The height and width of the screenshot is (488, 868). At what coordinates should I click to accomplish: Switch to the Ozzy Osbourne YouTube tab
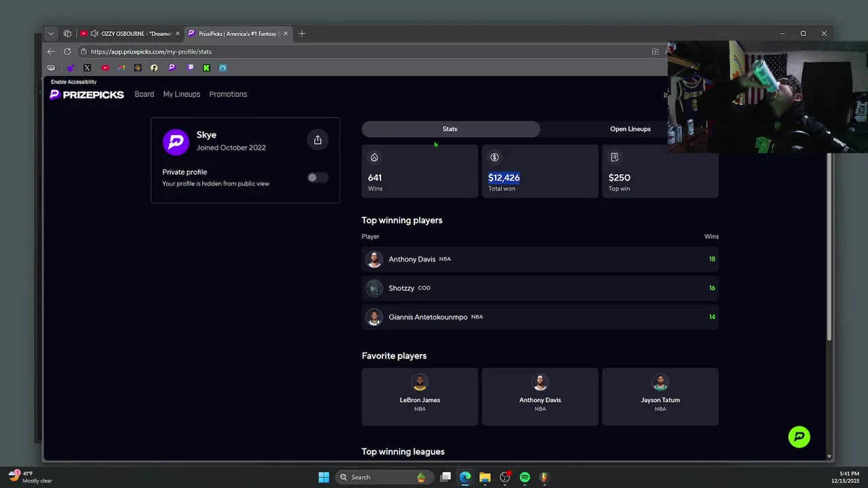pyautogui.click(x=131, y=33)
